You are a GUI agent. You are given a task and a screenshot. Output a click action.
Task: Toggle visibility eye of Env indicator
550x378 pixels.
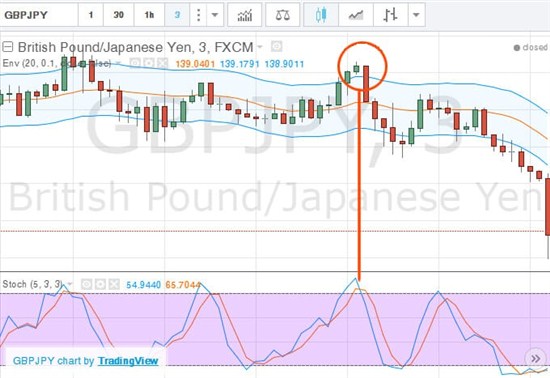136,63
